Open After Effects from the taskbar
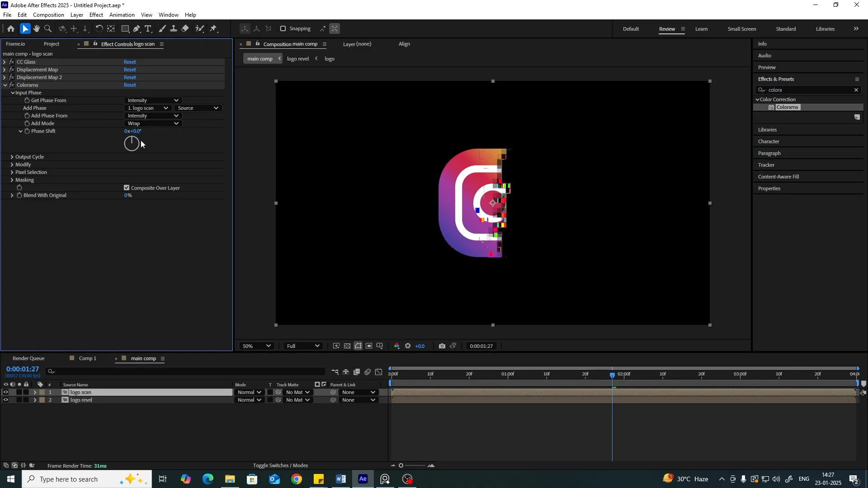868x488 pixels. tap(363, 479)
